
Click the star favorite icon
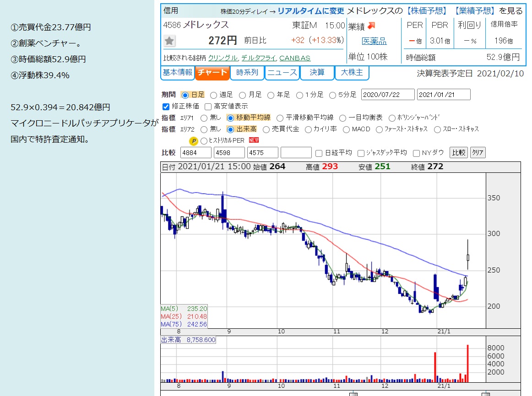click(169, 41)
